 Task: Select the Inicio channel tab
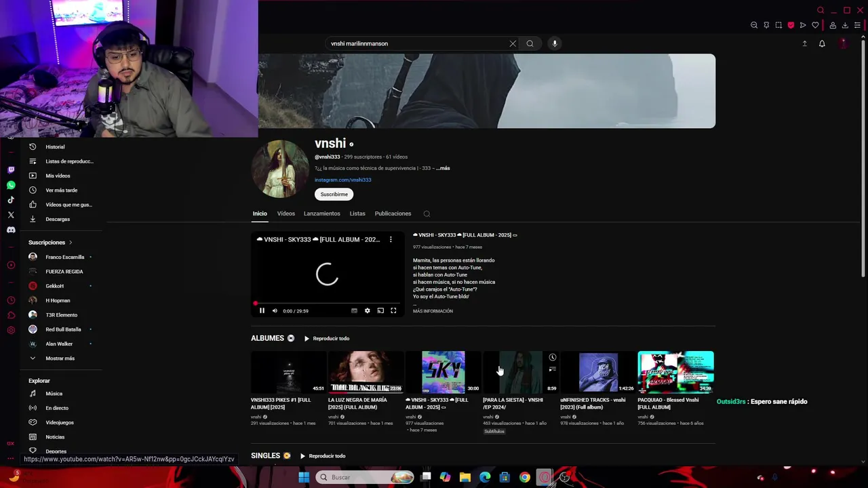click(x=260, y=213)
